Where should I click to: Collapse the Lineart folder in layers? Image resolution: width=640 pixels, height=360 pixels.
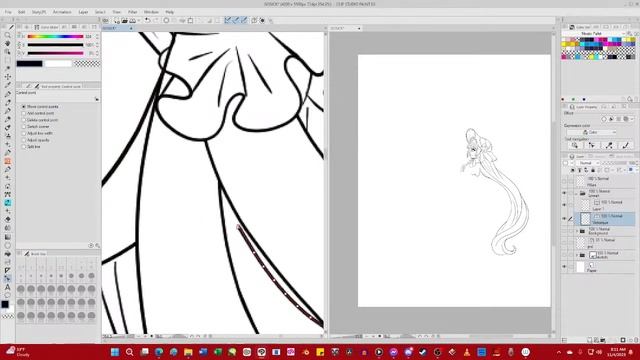[577, 193]
